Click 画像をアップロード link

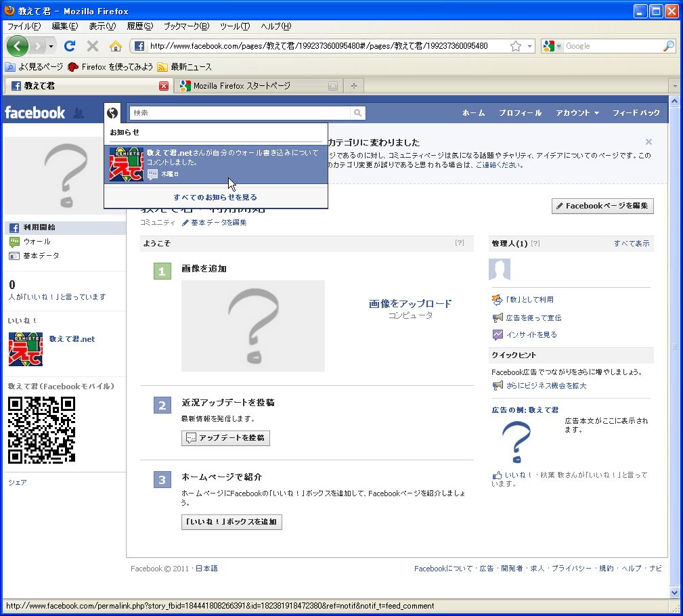coord(410,304)
